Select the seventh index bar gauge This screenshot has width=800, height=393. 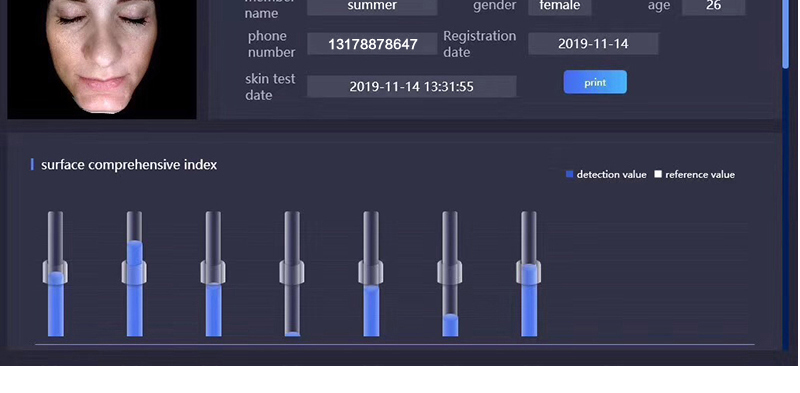(529, 274)
